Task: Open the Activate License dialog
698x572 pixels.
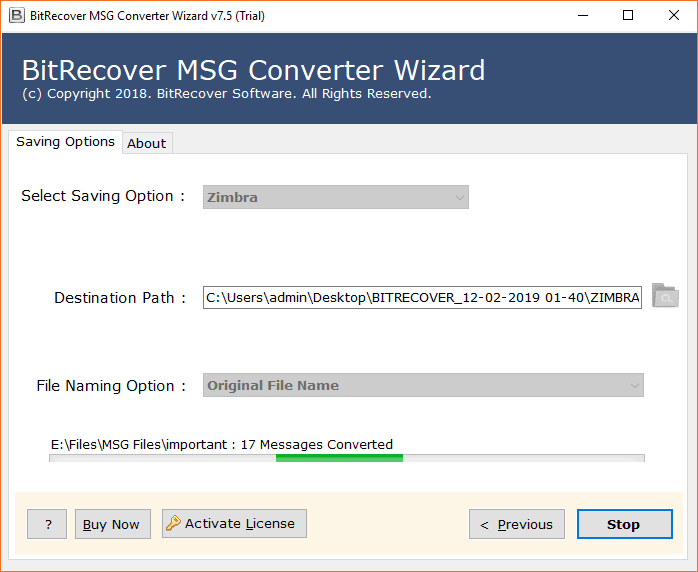Action: click(234, 523)
